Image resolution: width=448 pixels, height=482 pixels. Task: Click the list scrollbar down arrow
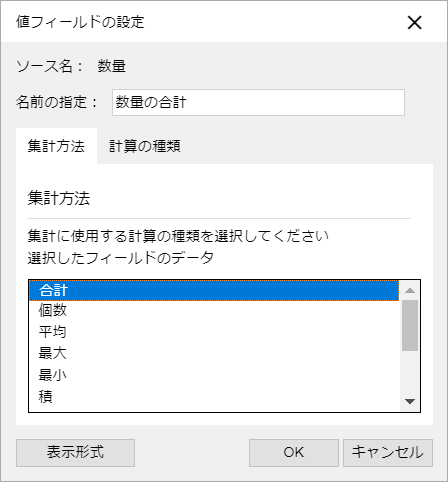point(410,401)
